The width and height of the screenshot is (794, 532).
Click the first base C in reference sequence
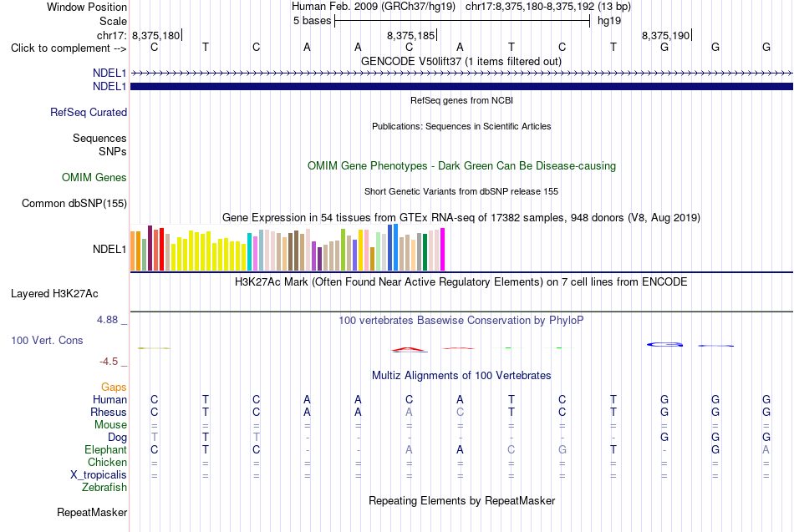155,47
